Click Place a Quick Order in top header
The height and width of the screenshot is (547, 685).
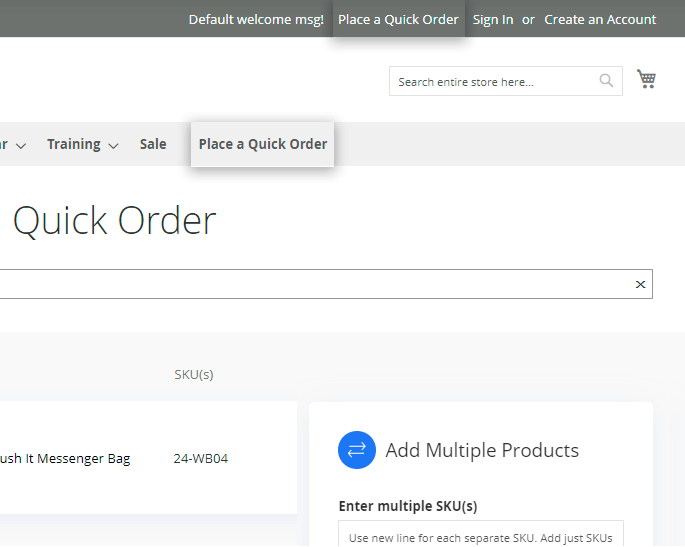[398, 19]
